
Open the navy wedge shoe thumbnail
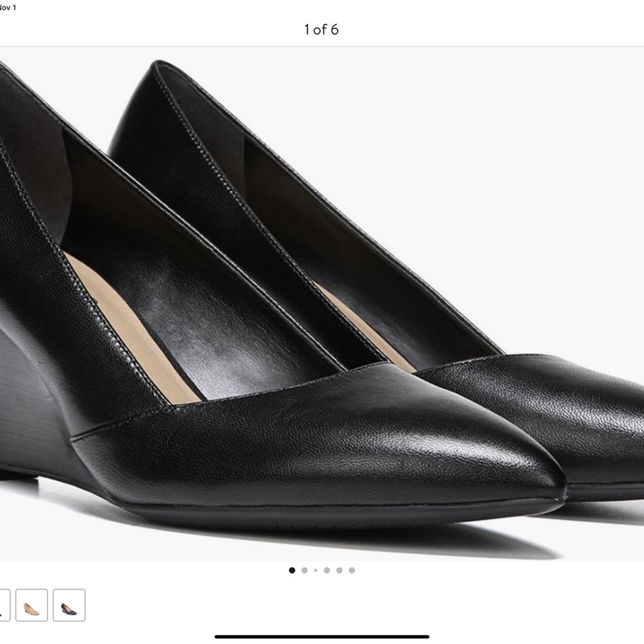(69, 605)
